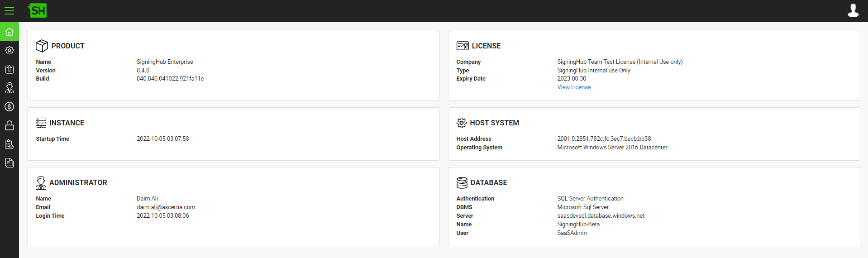Open the settings gear in sidebar

(x=9, y=50)
